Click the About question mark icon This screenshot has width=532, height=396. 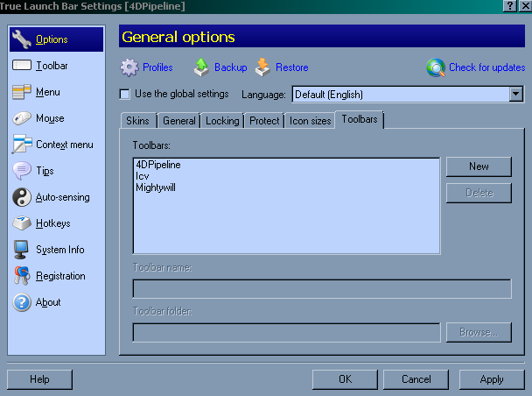[x=22, y=302]
